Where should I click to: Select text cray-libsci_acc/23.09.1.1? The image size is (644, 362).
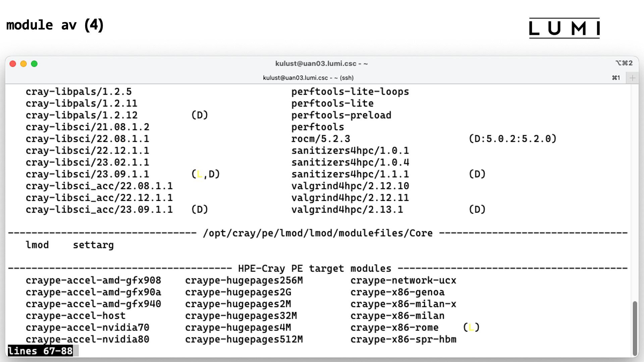point(99,209)
